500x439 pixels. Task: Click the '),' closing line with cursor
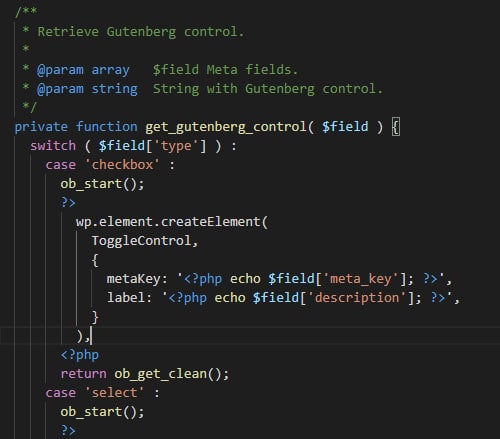(x=83, y=336)
